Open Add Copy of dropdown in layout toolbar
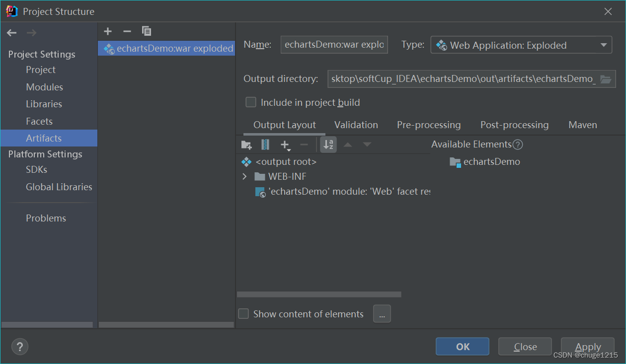Viewport: 626px width, 364px height. coord(285,145)
